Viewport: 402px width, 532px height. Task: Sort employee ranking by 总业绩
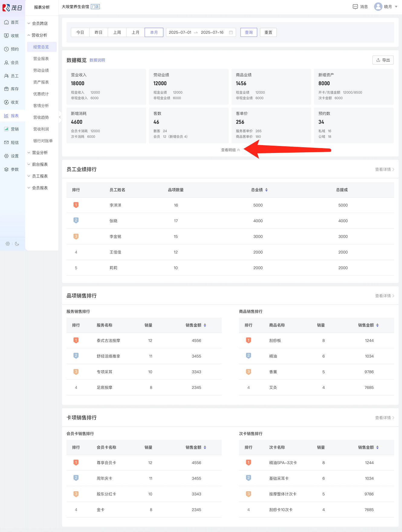click(x=266, y=190)
